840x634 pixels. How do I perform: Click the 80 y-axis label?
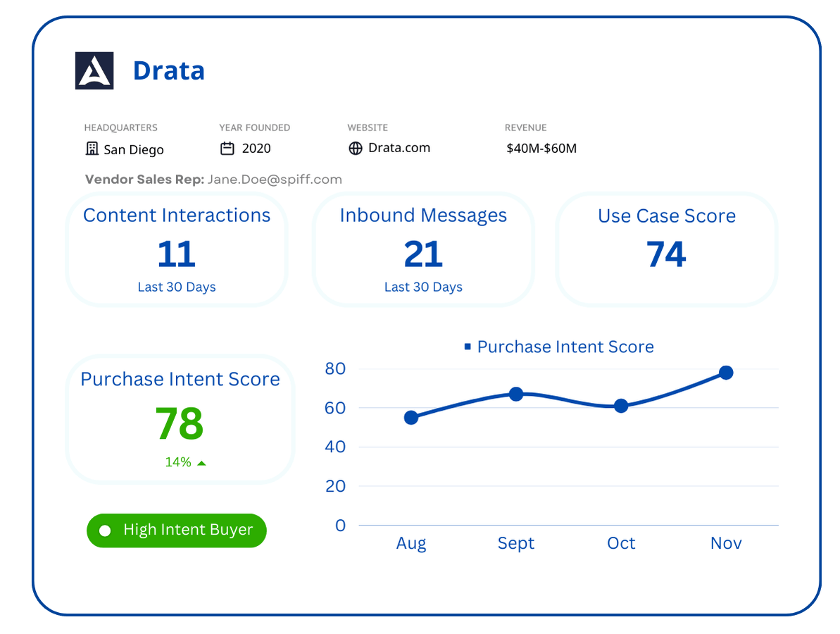[x=335, y=368]
